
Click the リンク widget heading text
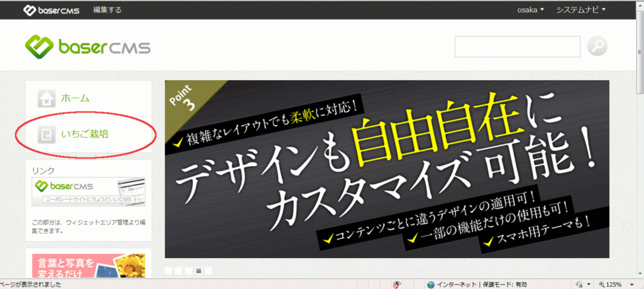click(x=43, y=170)
